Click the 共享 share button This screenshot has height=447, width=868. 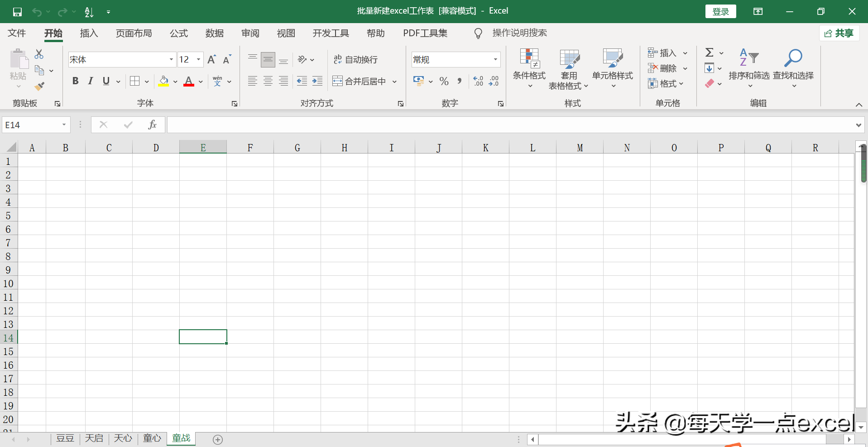[839, 33]
